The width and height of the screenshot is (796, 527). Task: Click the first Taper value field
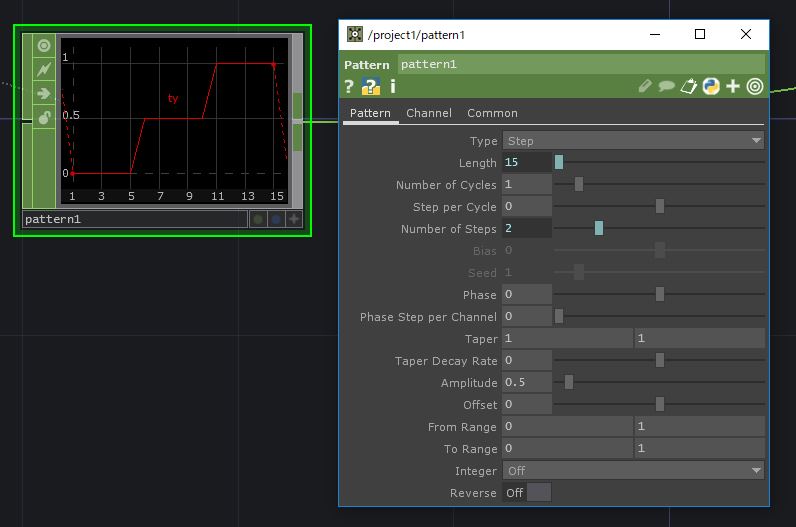(x=568, y=338)
